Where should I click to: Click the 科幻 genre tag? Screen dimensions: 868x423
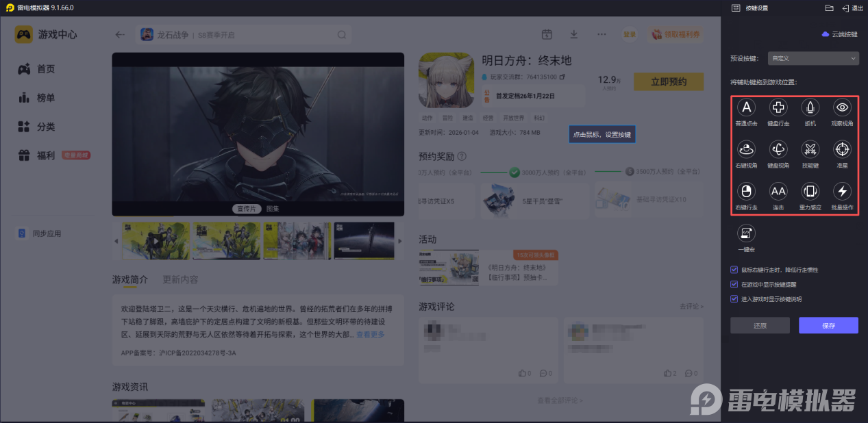[x=540, y=118]
